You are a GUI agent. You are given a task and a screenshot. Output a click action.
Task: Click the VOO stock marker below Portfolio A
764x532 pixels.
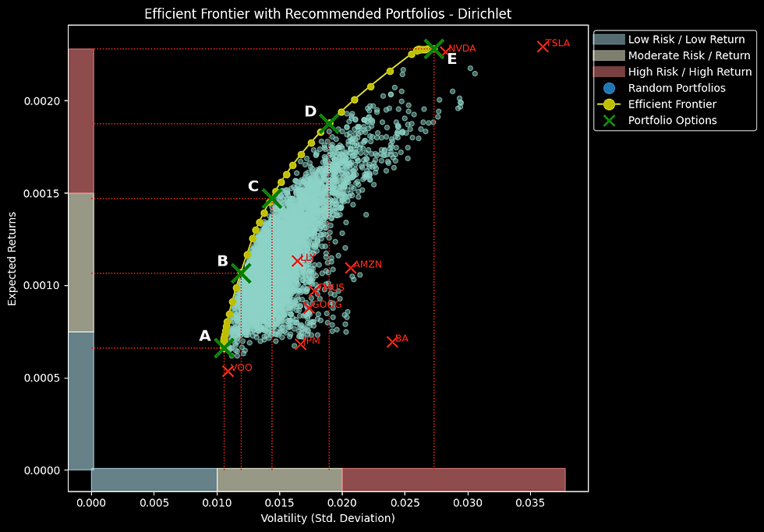[x=229, y=371]
